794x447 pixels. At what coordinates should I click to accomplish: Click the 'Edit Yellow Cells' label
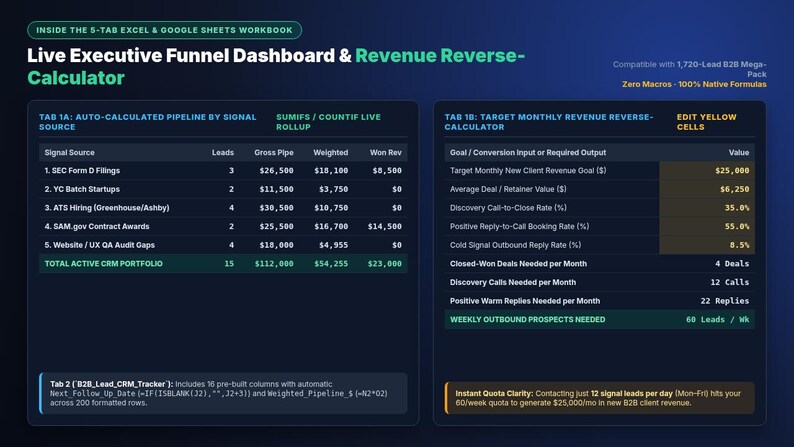click(706, 122)
